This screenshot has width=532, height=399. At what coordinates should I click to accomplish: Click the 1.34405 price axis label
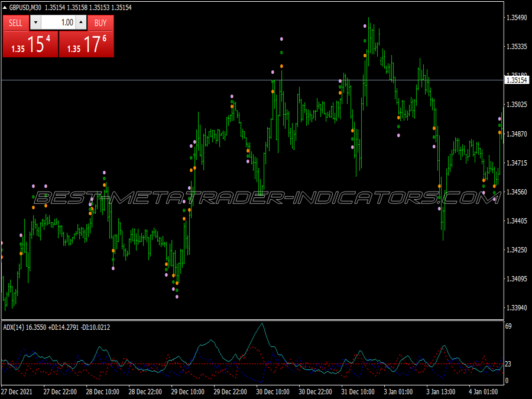click(517, 221)
